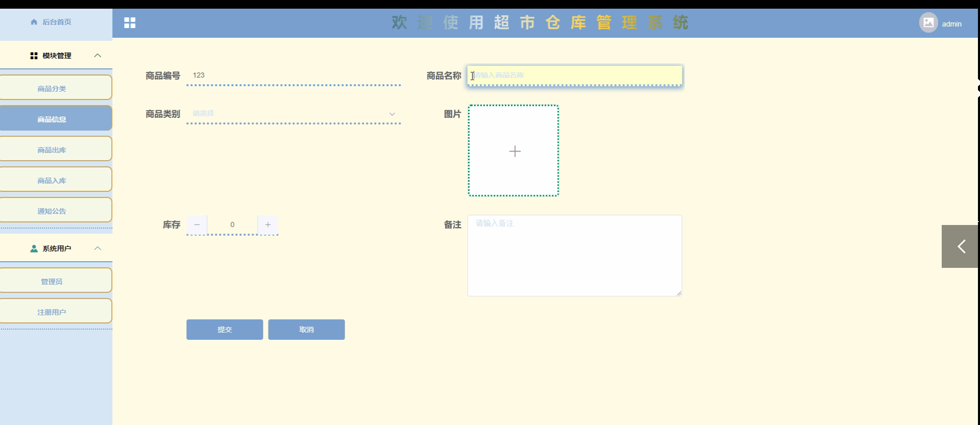Open the 商品分类 menu item
The image size is (980, 425).
coord(56,88)
